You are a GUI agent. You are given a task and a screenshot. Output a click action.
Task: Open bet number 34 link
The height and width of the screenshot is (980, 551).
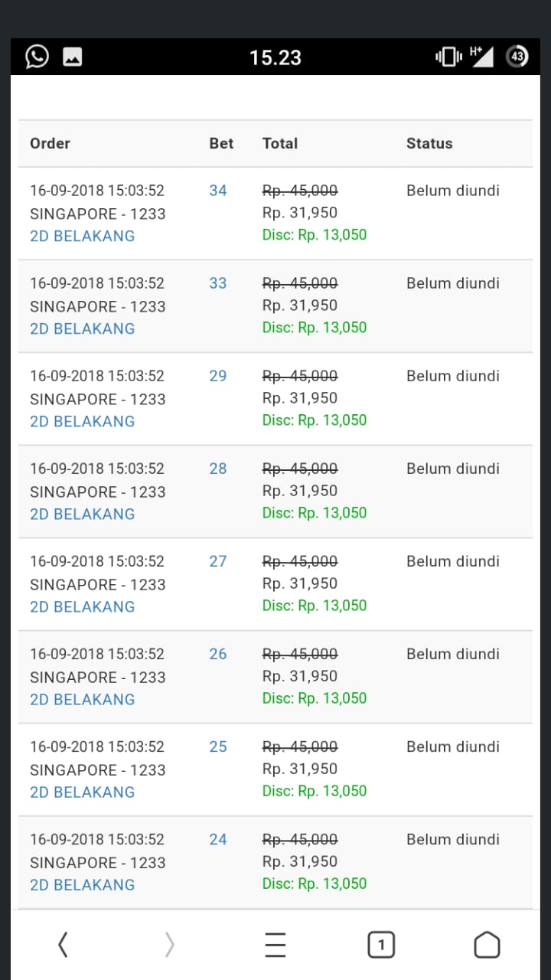pos(218,191)
